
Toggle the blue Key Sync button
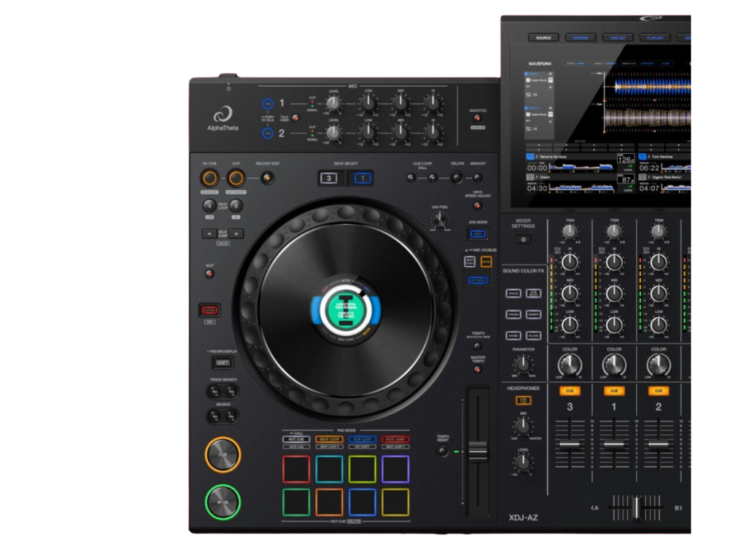477,281
